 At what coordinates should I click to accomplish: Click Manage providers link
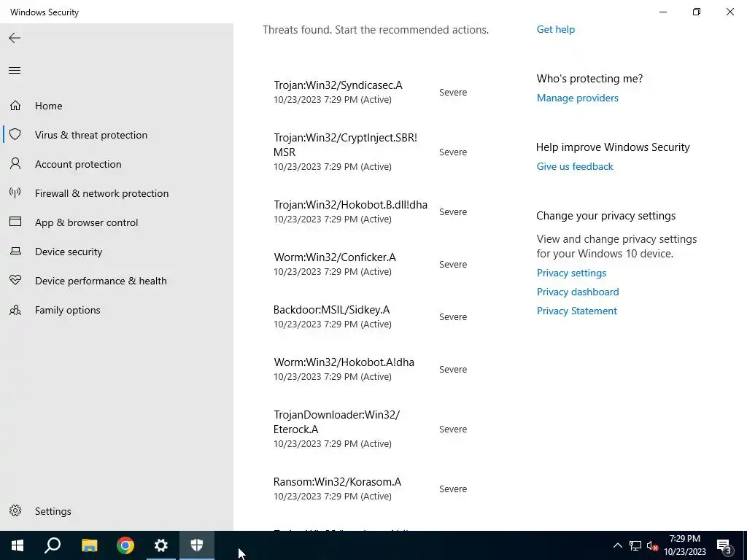click(578, 98)
